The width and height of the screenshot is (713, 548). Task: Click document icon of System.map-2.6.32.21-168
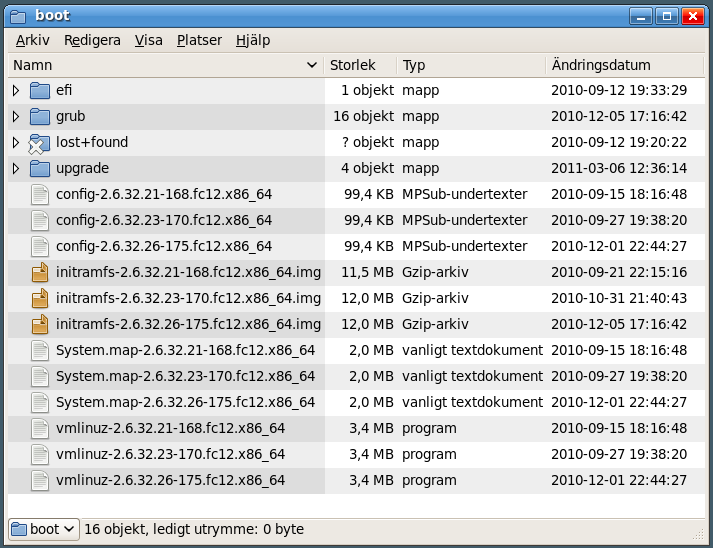coord(40,351)
